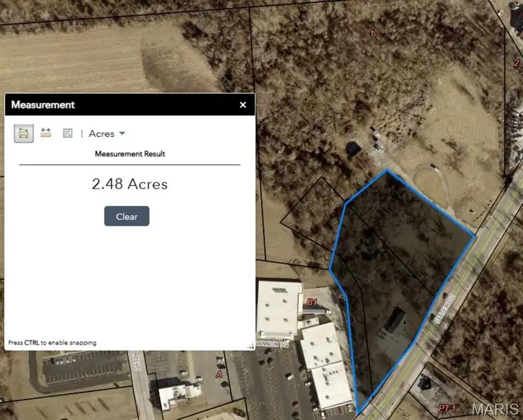
Task: Click the Measurement Result heading
Action: click(130, 154)
